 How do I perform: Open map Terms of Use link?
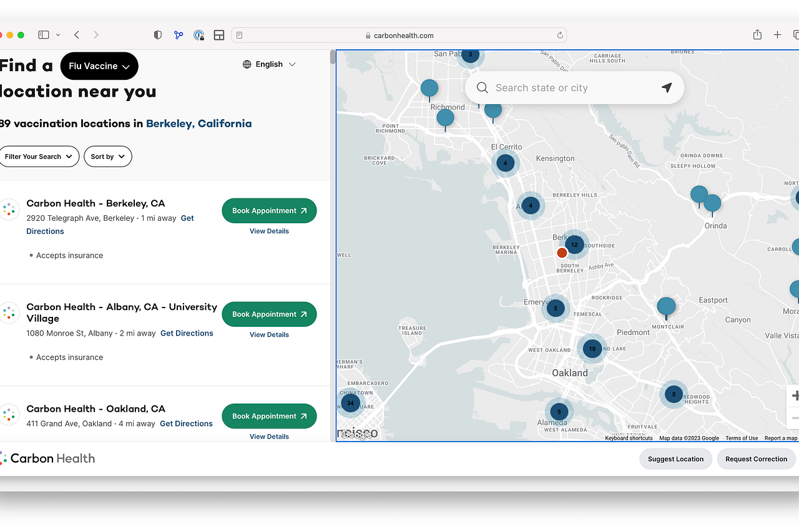742,438
